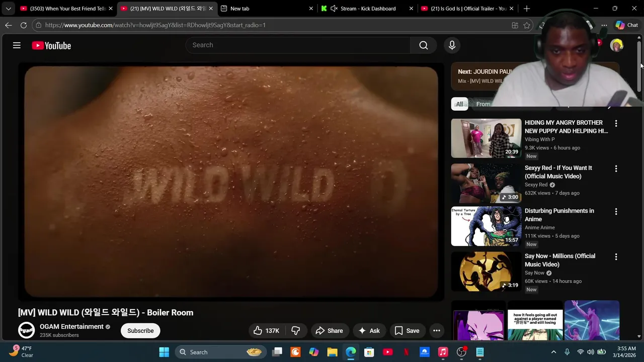Open options for Say Now Millions video
The width and height of the screenshot is (644, 362).
[x=616, y=257]
